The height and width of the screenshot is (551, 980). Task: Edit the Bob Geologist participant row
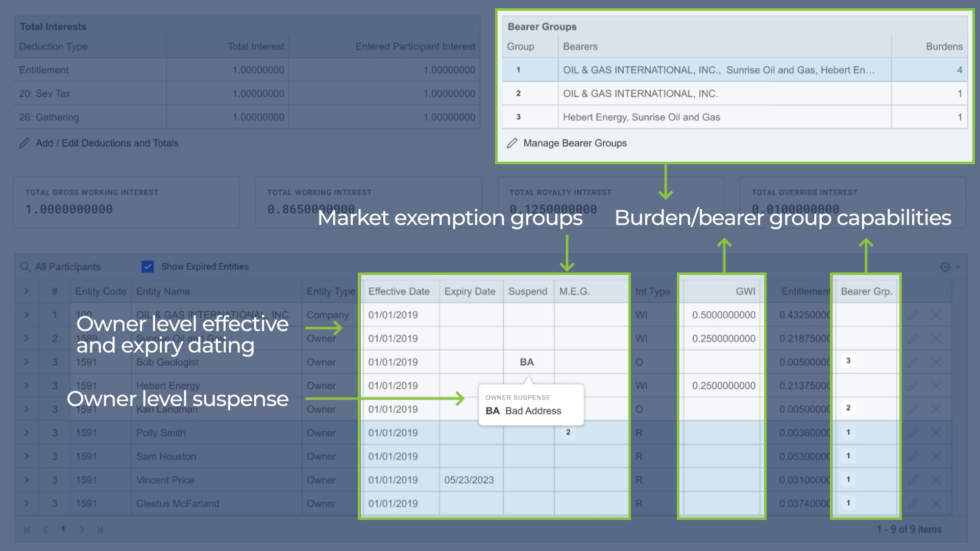[913, 362]
